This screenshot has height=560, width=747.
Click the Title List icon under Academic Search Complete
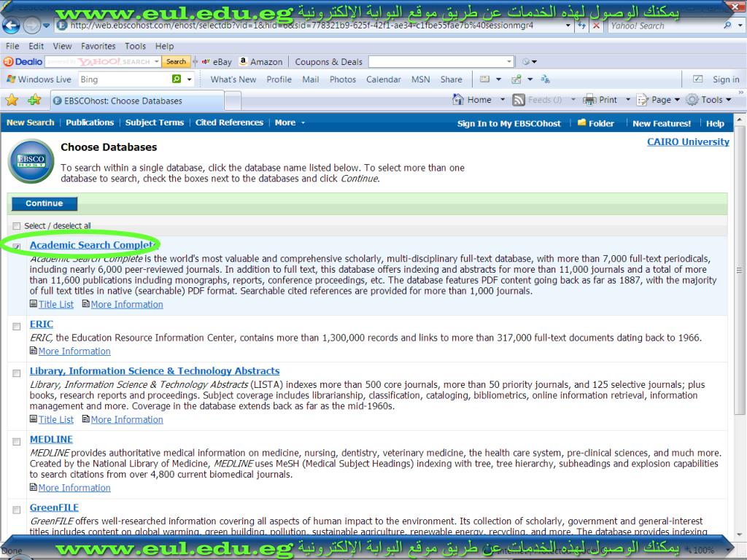click(34, 304)
